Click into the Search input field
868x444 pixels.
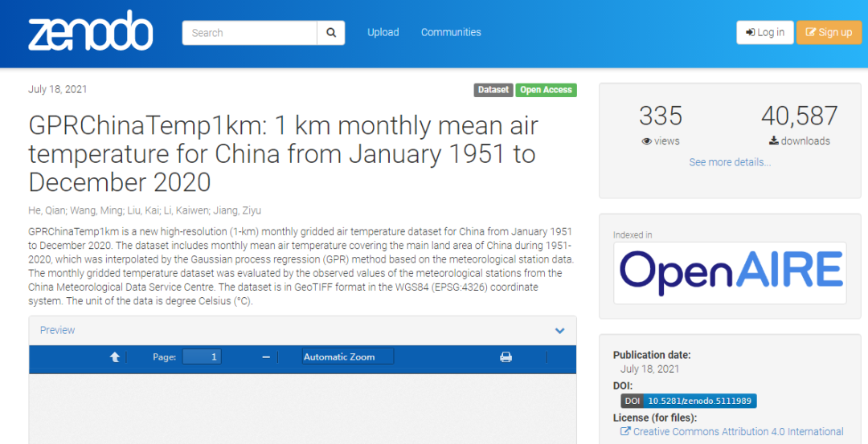(x=250, y=33)
